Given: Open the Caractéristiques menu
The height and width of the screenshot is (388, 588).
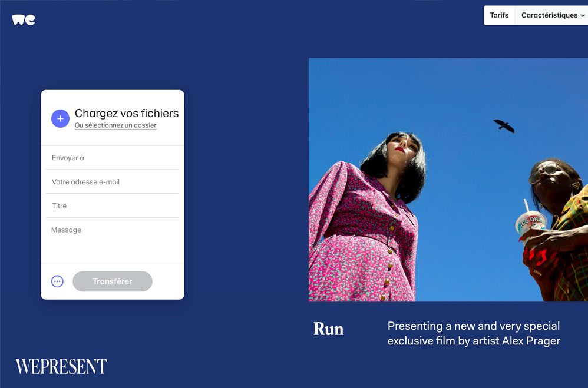Looking at the screenshot, I should [551, 15].
